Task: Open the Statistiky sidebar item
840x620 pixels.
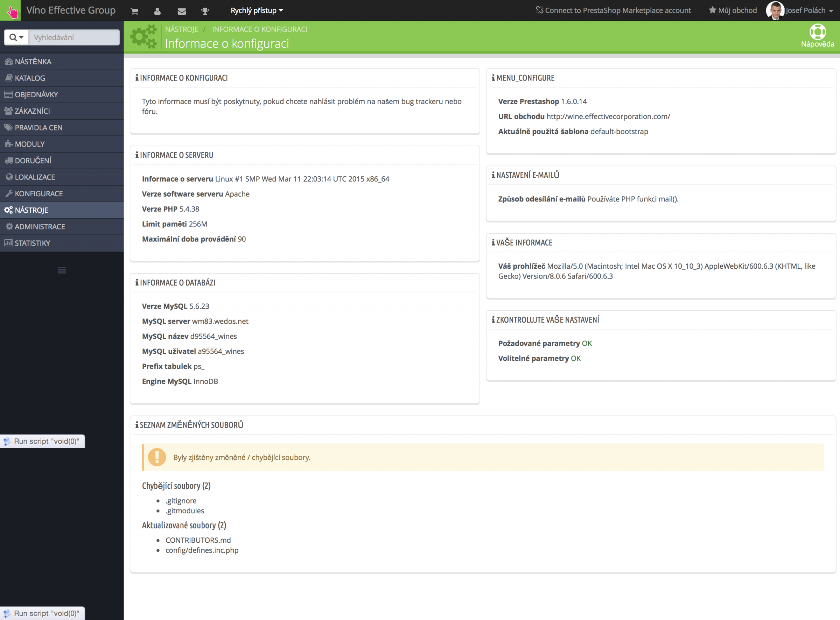Action: (x=32, y=243)
